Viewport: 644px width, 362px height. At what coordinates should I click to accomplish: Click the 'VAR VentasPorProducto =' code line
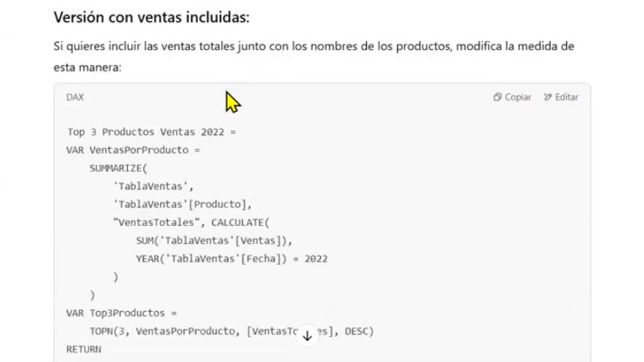[x=133, y=150]
